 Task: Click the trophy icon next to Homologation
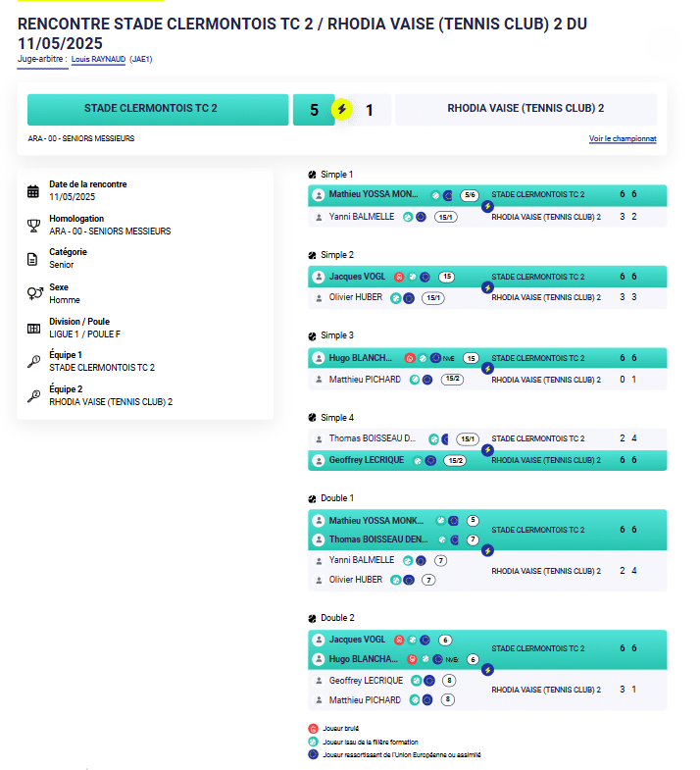coord(33,225)
